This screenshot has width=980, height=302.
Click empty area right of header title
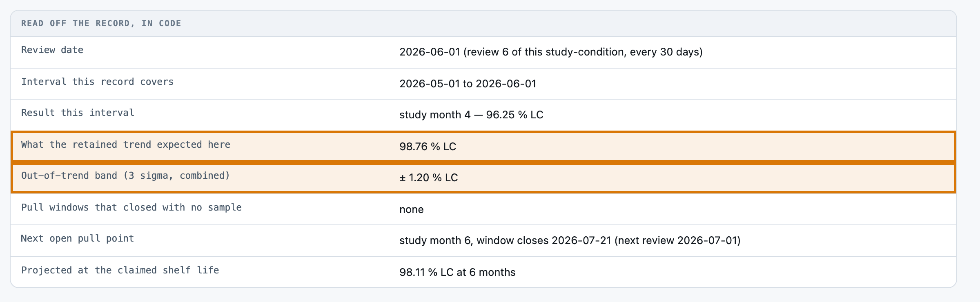tap(572, 23)
